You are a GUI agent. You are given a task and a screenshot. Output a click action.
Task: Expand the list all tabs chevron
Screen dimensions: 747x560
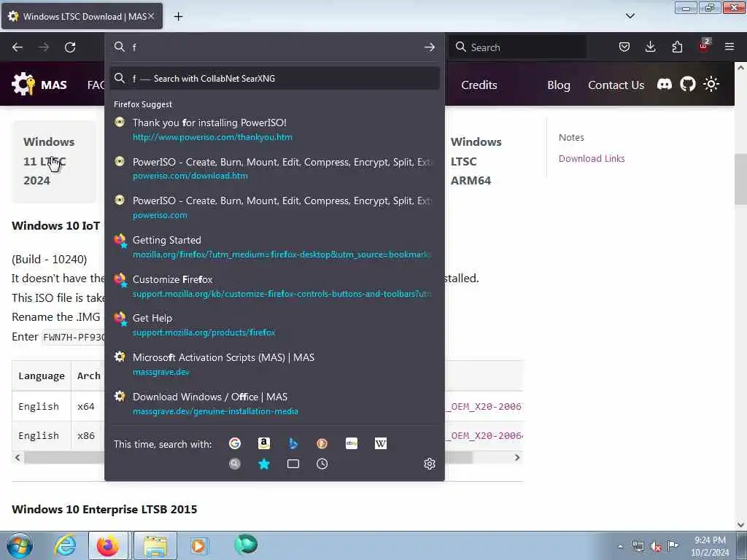630,16
